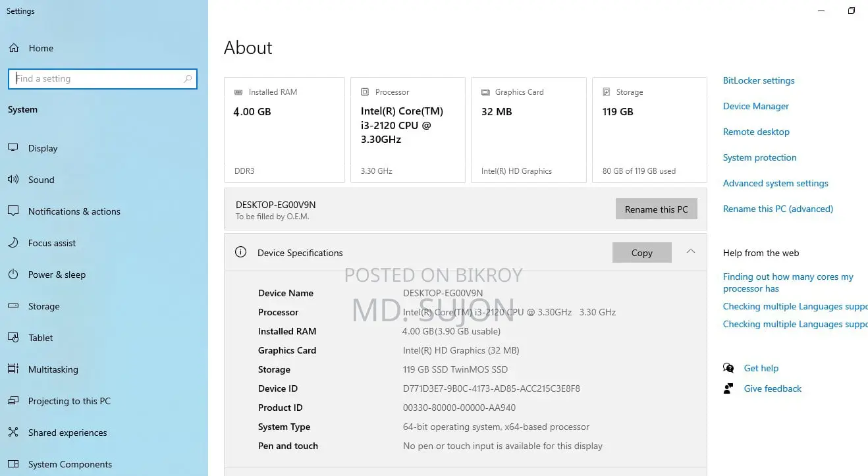Open the Sound speaker icon
The width and height of the screenshot is (868, 476).
click(x=13, y=180)
